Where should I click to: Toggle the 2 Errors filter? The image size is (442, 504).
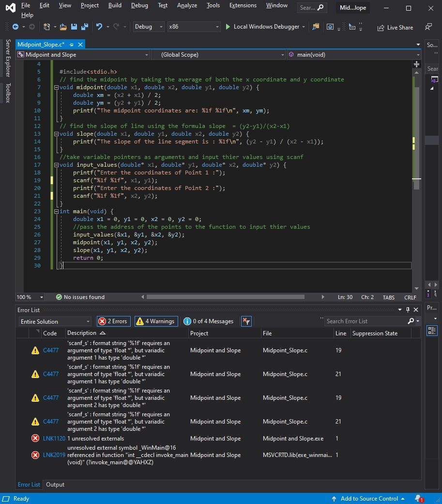click(114, 321)
